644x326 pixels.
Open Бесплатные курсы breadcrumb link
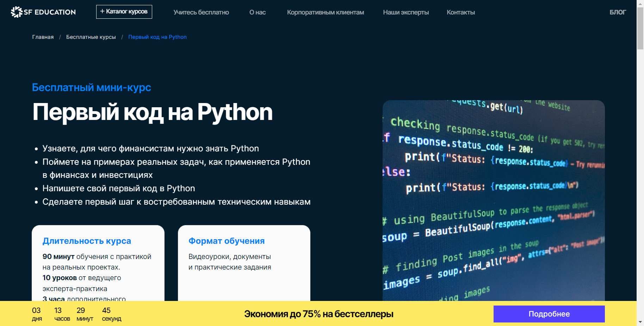click(x=91, y=37)
